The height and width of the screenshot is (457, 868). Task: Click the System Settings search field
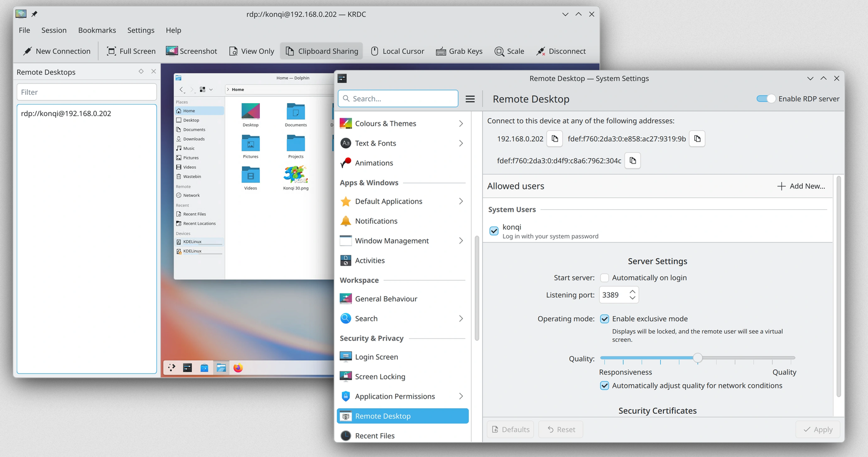[x=398, y=99]
